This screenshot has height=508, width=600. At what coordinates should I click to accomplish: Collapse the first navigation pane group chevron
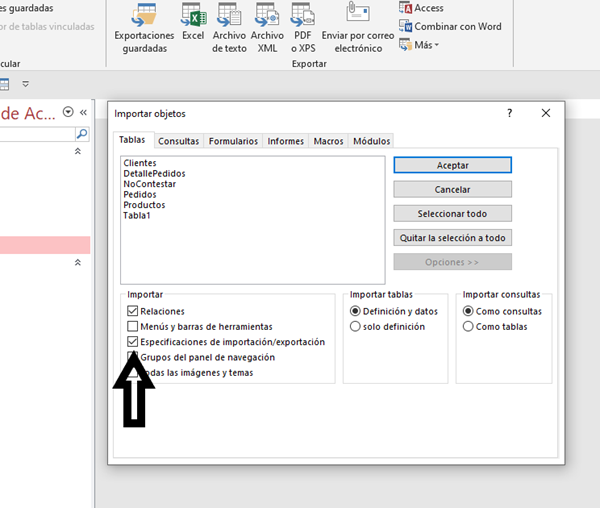tap(78, 151)
